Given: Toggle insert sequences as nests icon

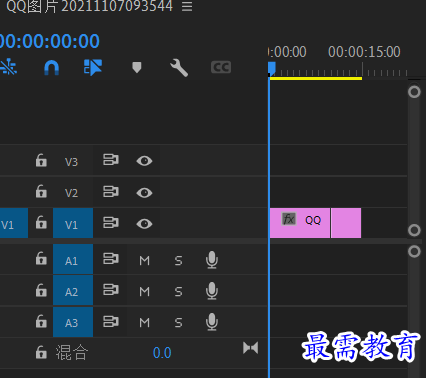Looking at the screenshot, I should point(8,67).
